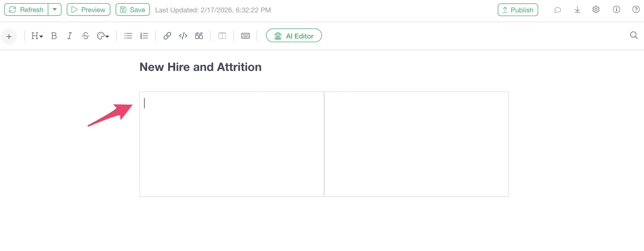Screen dimensions: 644x251
Task: Open the Heading style dropdown
Action: click(x=37, y=36)
